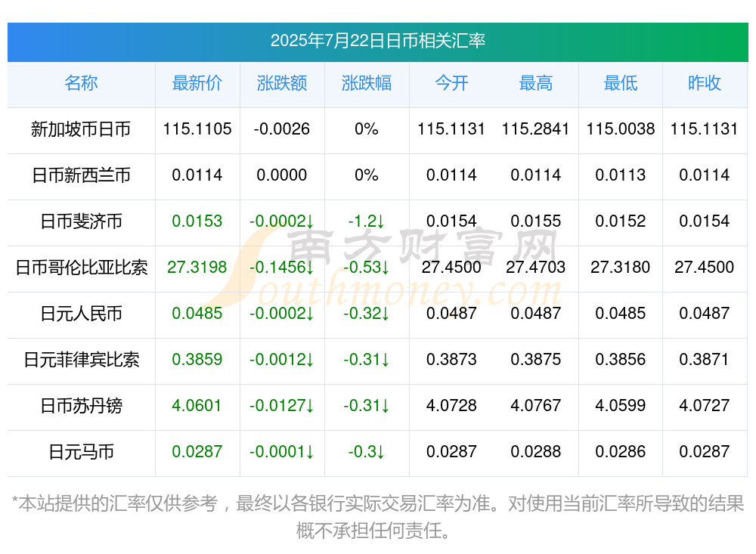Click the low value 0.0113
This screenshot has height=554, width=756.
point(621,175)
